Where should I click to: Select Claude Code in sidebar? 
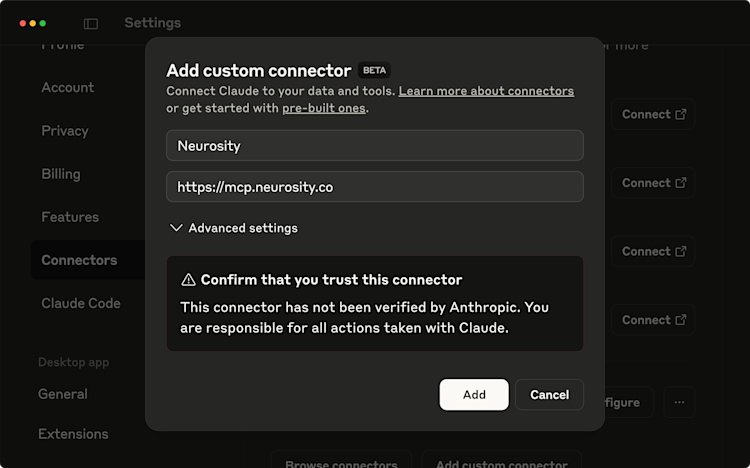pos(81,303)
